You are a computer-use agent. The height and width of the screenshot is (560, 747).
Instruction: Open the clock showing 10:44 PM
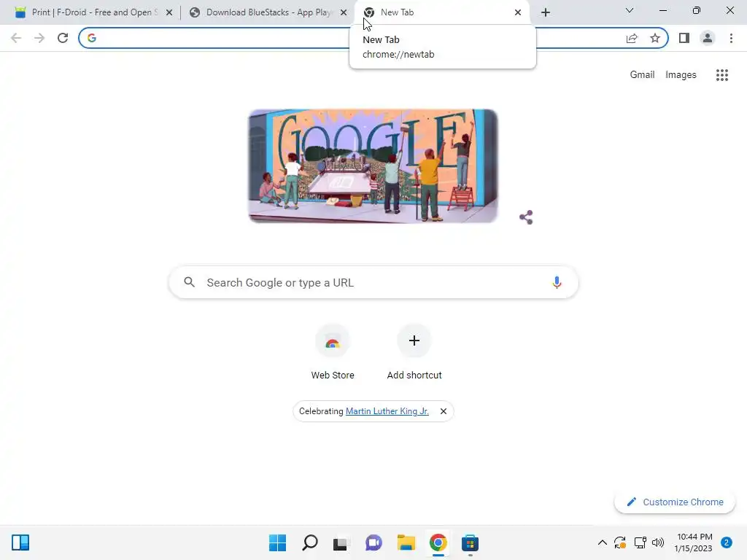(694, 542)
